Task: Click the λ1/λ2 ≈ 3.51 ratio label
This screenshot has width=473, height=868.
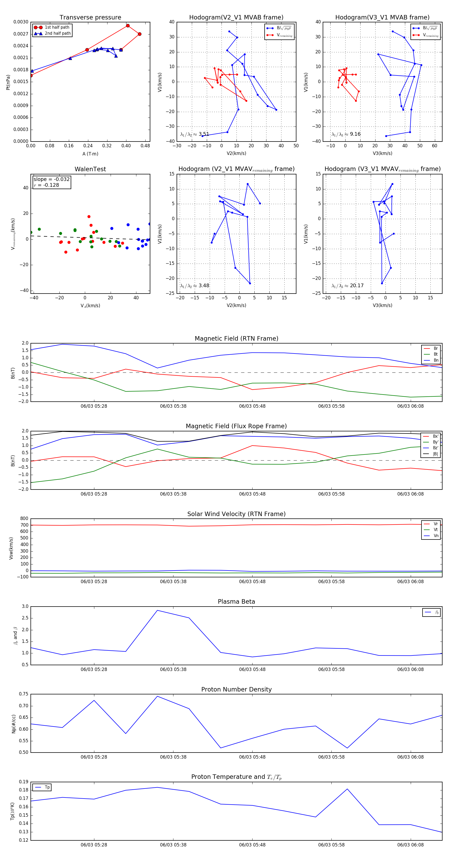Action: (194, 134)
